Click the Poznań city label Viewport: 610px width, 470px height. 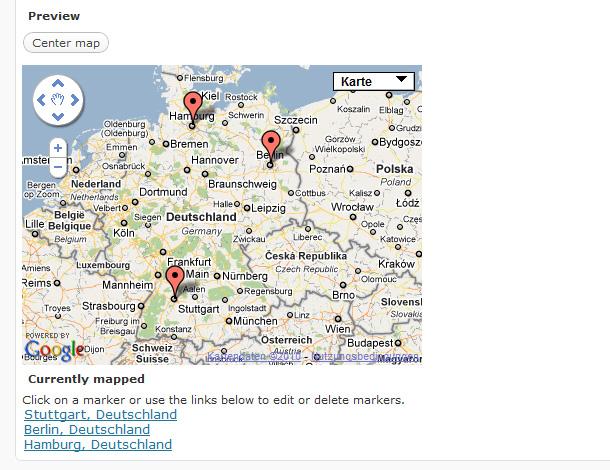point(327,169)
